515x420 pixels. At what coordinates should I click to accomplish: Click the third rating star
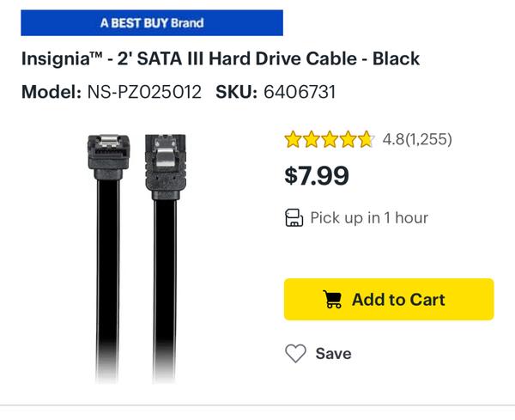tap(329, 139)
